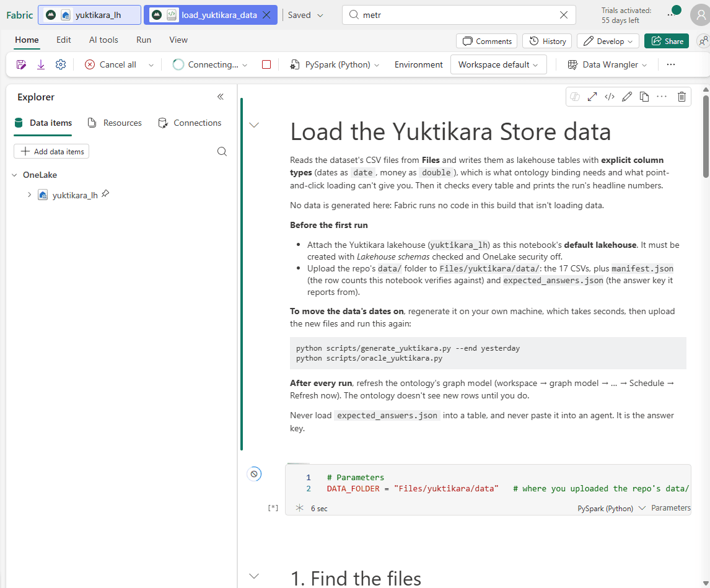Open the Run ribbon tab

144,40
